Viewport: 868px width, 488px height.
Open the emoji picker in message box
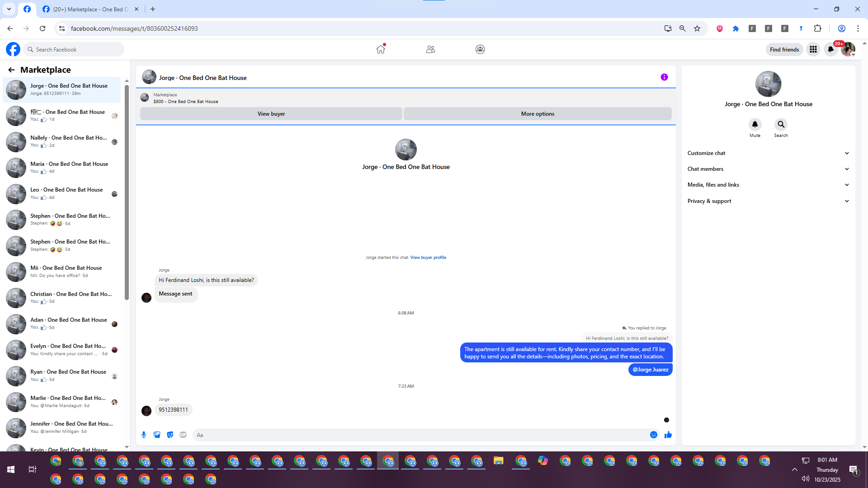[x=654, y=435]
